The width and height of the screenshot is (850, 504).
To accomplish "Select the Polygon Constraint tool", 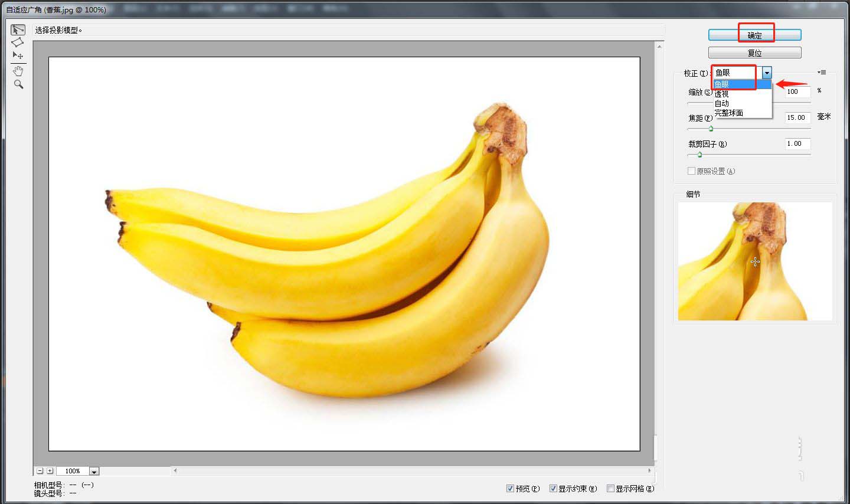I will click(x=18, y=42).
